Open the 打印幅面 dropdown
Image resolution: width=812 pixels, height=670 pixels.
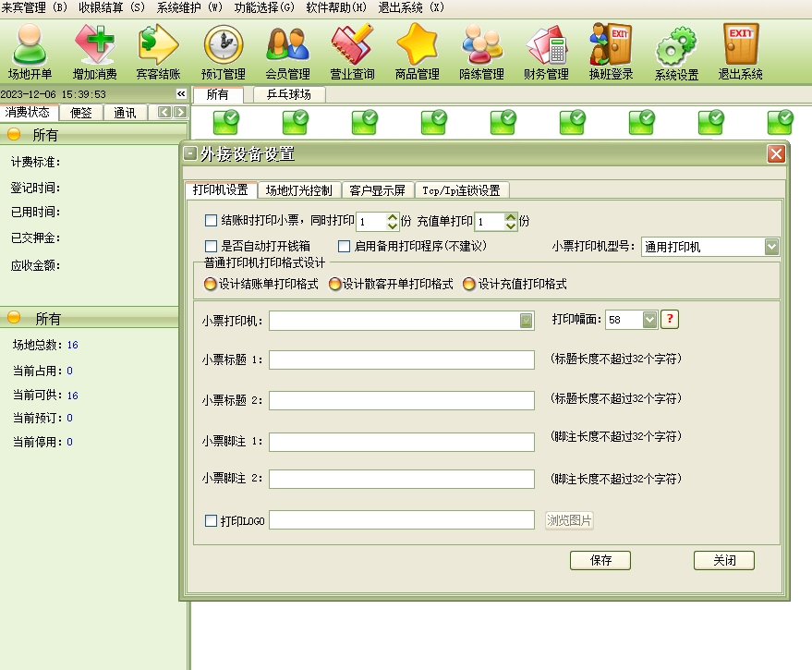point(649,319)
